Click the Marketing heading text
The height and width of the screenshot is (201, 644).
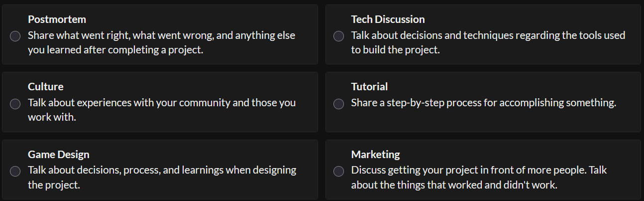(375, 155)
